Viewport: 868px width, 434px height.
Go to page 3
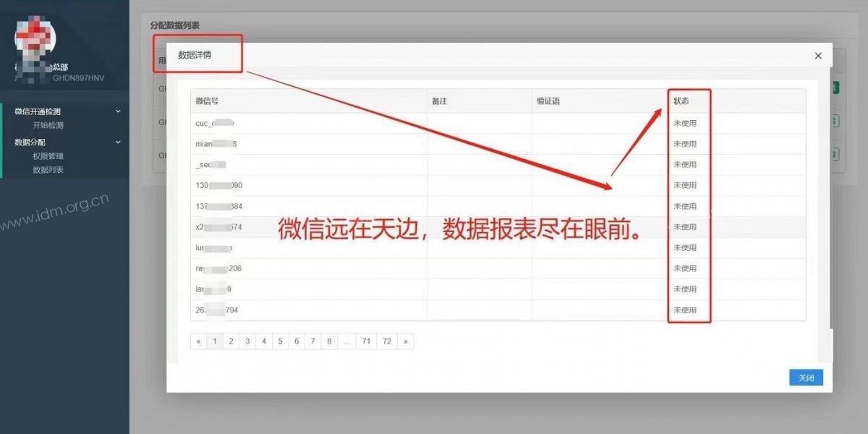(x=247, y=341)
